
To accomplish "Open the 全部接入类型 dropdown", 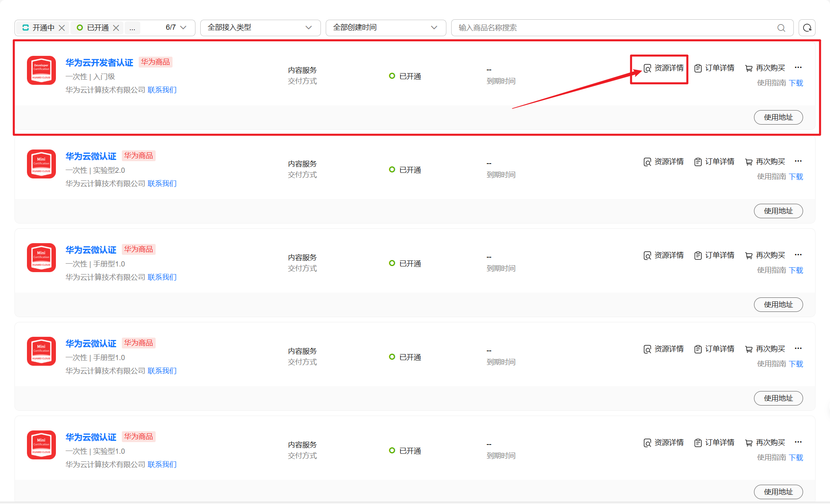I will 261,27.
